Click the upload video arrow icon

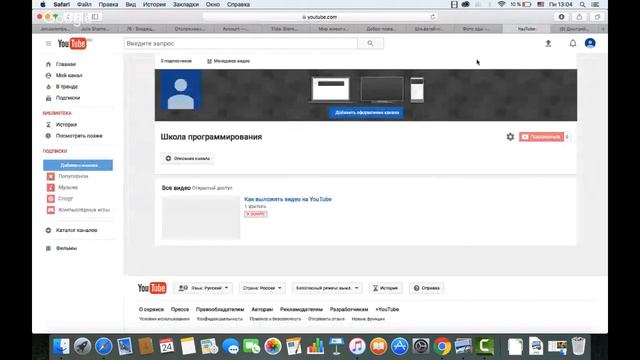[x=548, y=43]
